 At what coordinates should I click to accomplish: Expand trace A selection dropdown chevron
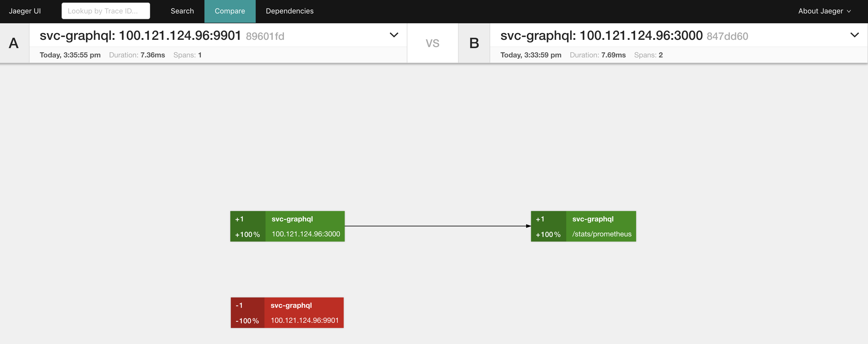tap(394, 35)
